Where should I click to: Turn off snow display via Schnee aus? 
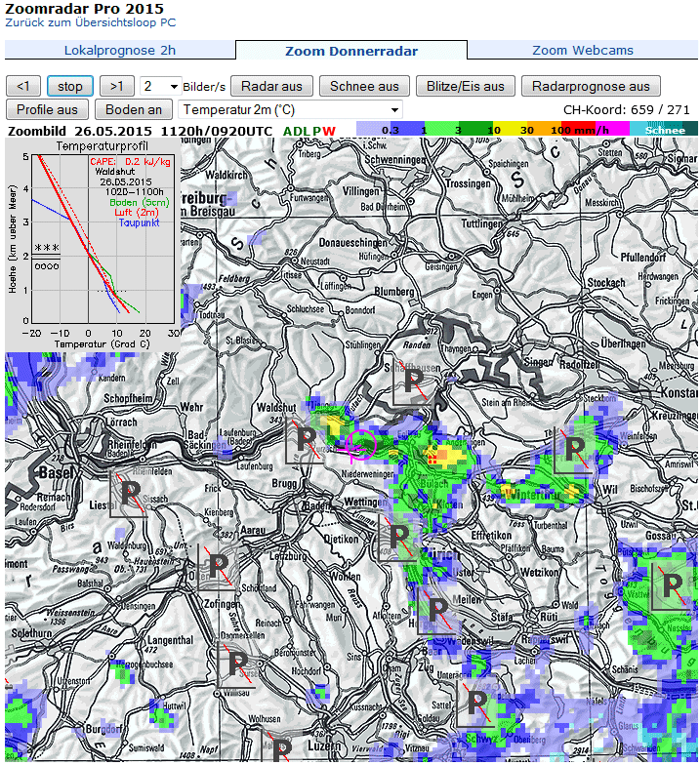pyautogui.click(x=364, y=86)
